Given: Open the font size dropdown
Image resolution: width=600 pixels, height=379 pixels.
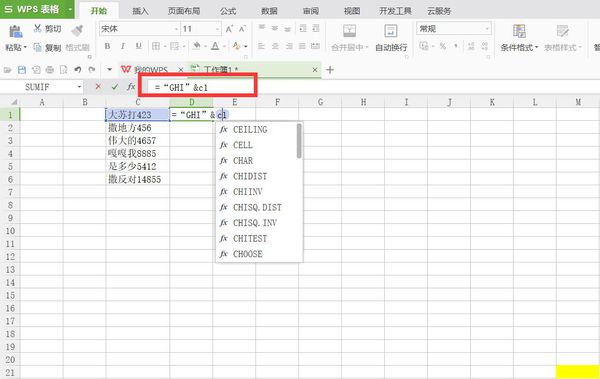Looking at the screenshot, I should (217, 29).
